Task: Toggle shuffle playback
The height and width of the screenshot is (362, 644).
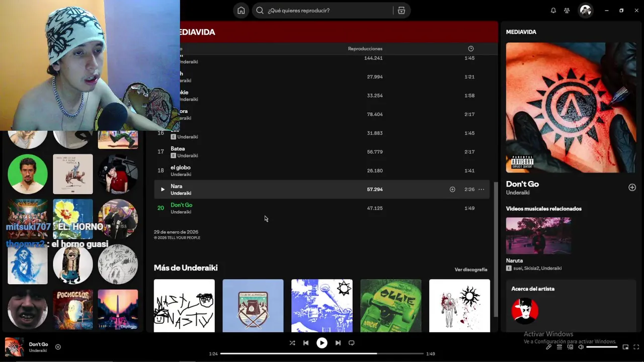Action: coord(292,343)
